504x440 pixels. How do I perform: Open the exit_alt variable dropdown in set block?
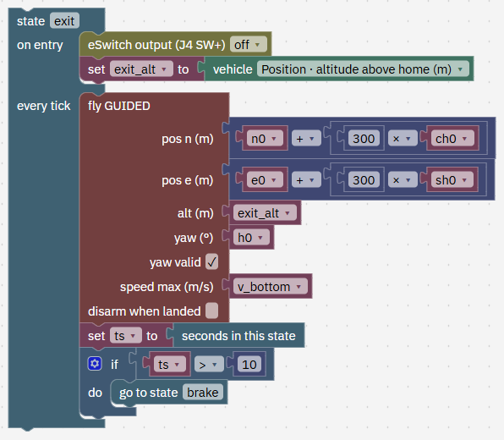point(141,69)
